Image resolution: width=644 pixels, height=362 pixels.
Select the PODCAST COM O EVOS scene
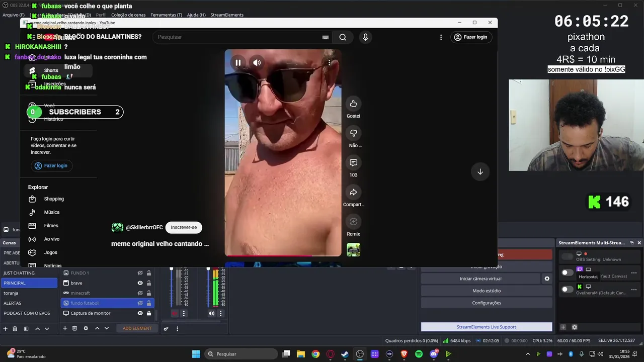point(29,313)
